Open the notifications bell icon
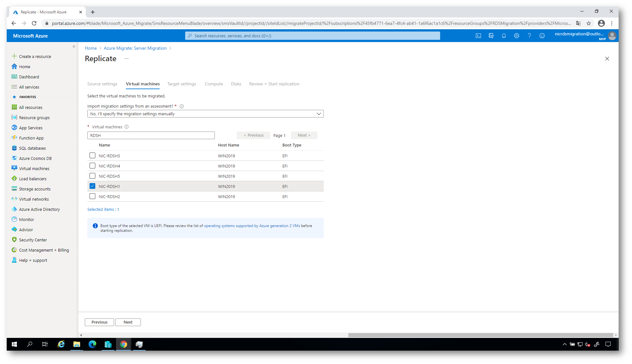632x364 pixels. [504, 36]
